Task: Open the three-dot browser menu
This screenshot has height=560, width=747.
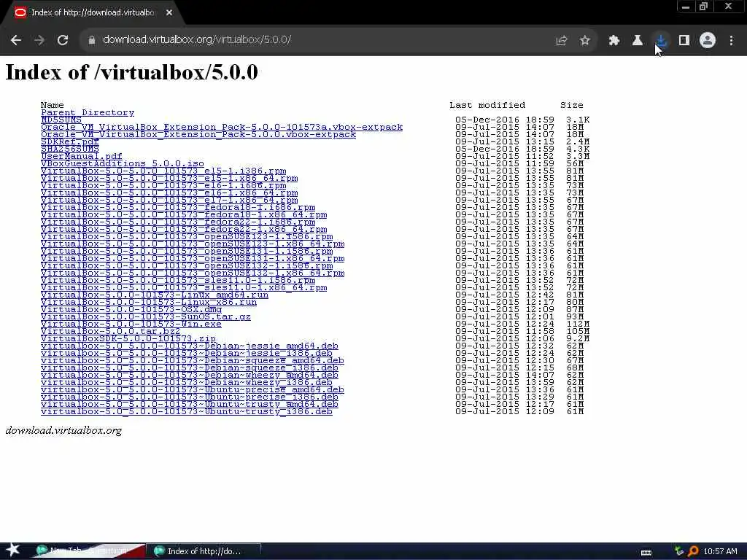Action: 731,41
